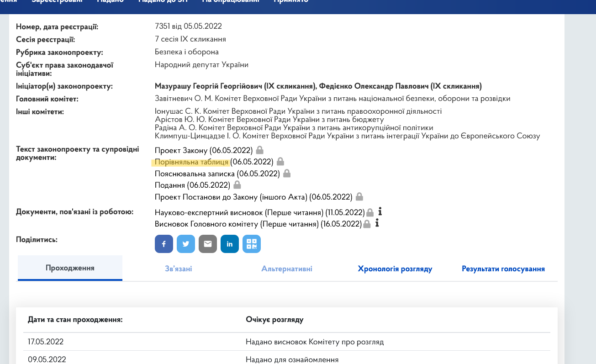Share the bill on Twitter
The height and width of the screenshot is (364, 596).
(186, 244)
